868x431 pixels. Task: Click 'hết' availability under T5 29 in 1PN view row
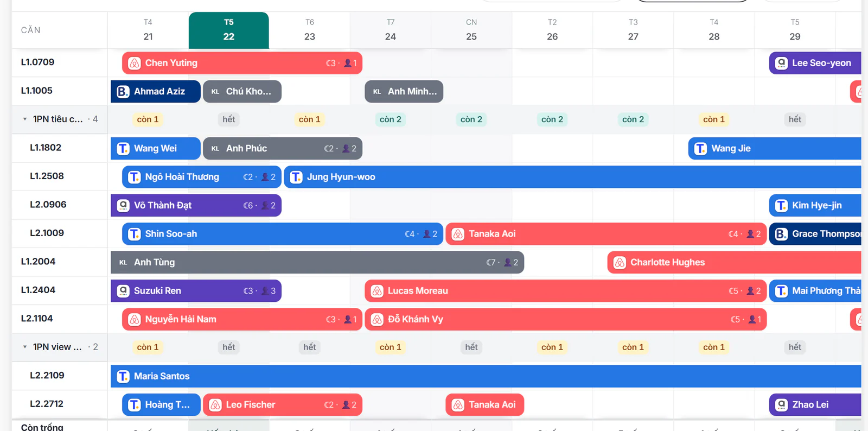coord(795,347)
